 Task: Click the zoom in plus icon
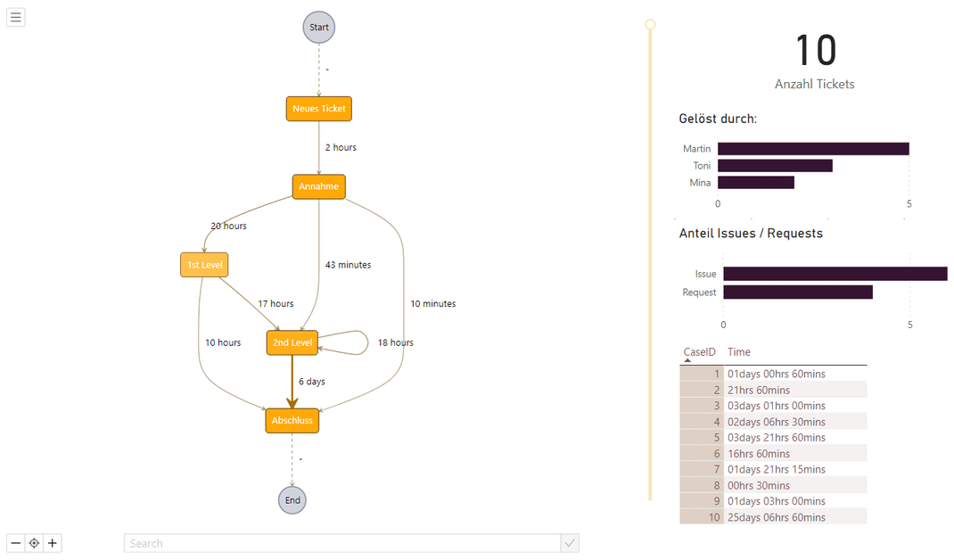click(x=52, y=542)
